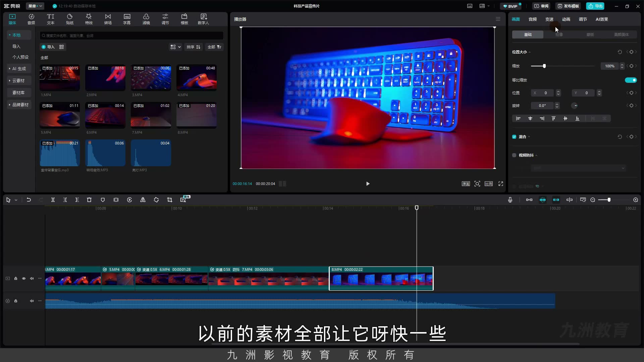Screen dimensions: 644x362
Task: Adjust the timeline zoom slider
Action: [x=609, y=200]
